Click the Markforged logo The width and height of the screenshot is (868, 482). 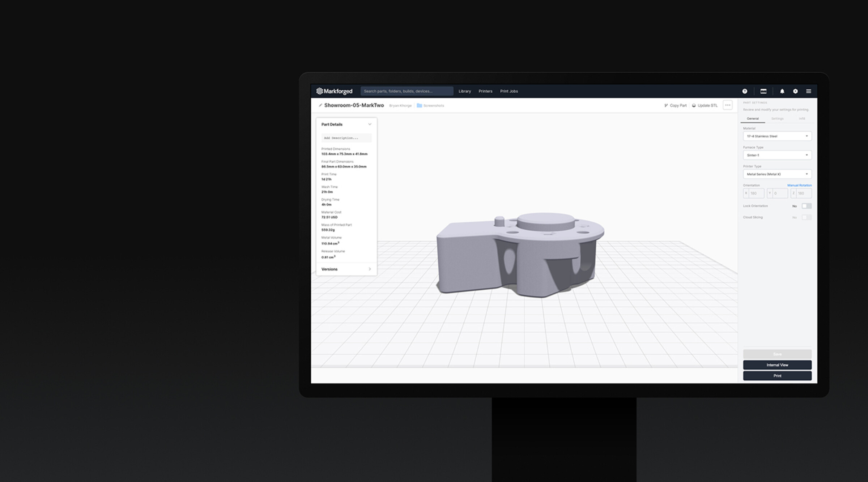point(333,91)
